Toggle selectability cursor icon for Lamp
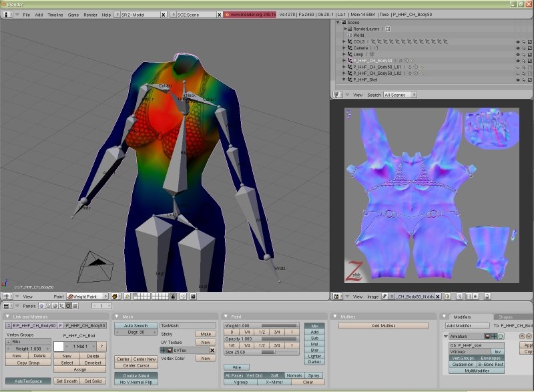534x392 pixels. (524, 54)
